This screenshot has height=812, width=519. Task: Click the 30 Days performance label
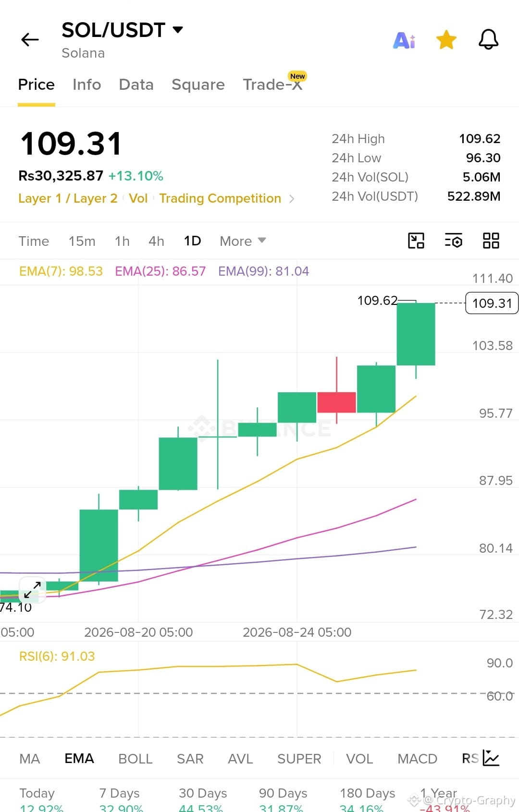(203, 793)
